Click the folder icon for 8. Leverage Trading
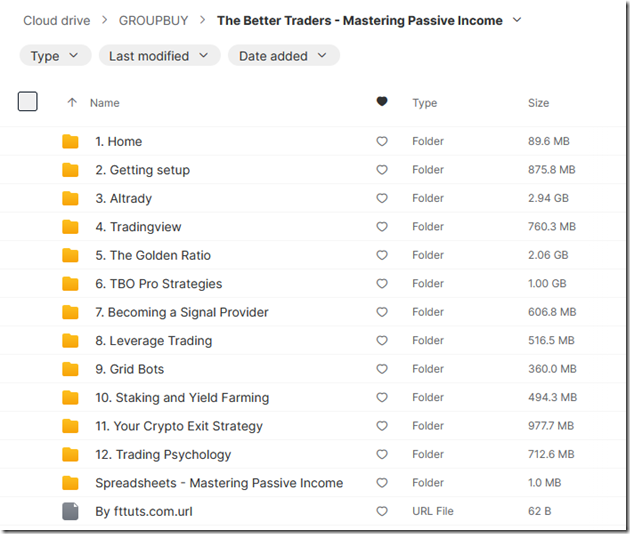This screenshot has width=630, height=534. coord(70,341)
